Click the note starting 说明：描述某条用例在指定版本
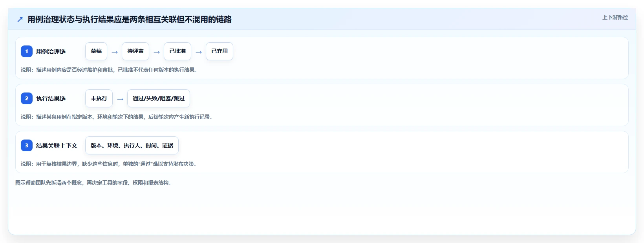This screenshot has height=243, width=644. click(117, 117)
